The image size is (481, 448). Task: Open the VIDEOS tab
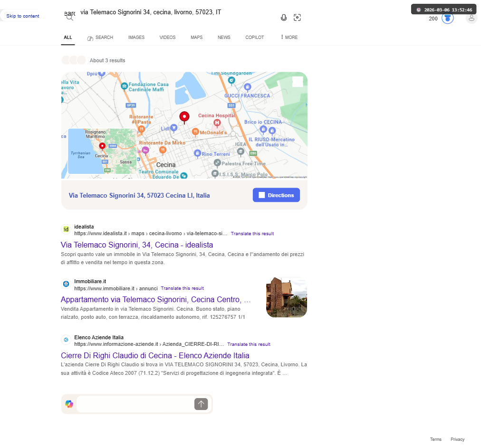(x=167, y=38)
